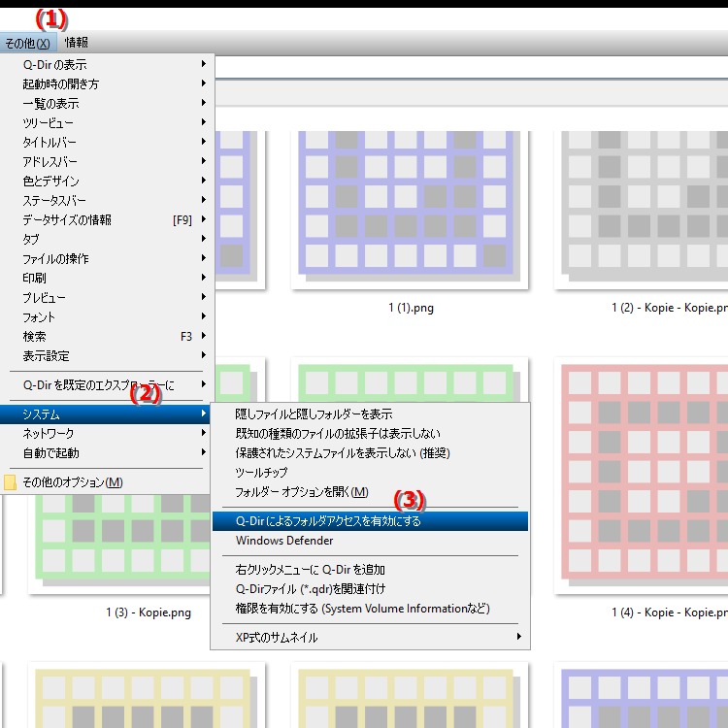The height and width of the screenshot is (728, 728).
Task: Click the arrow next to Q-Dir の表示
Action: tap(204, 64)
